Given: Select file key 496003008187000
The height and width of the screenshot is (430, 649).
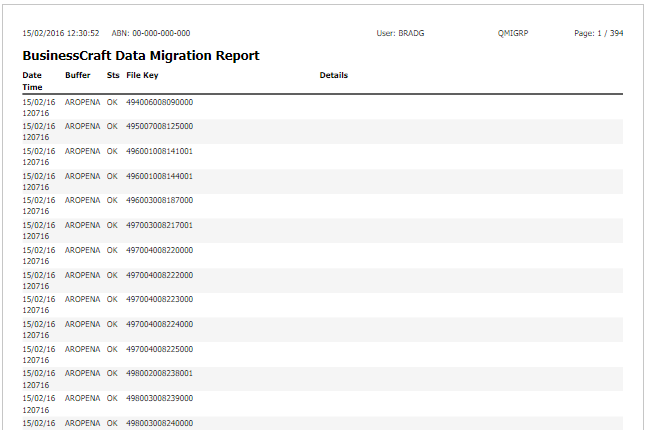Looking at the screenshot, I should pyautogui.click(x=159, y=200).
